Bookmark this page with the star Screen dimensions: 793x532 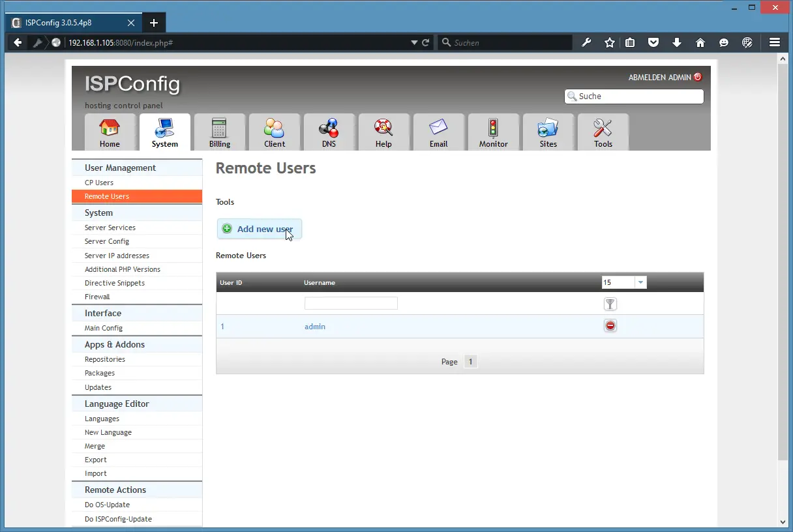(x=610, y=42)
